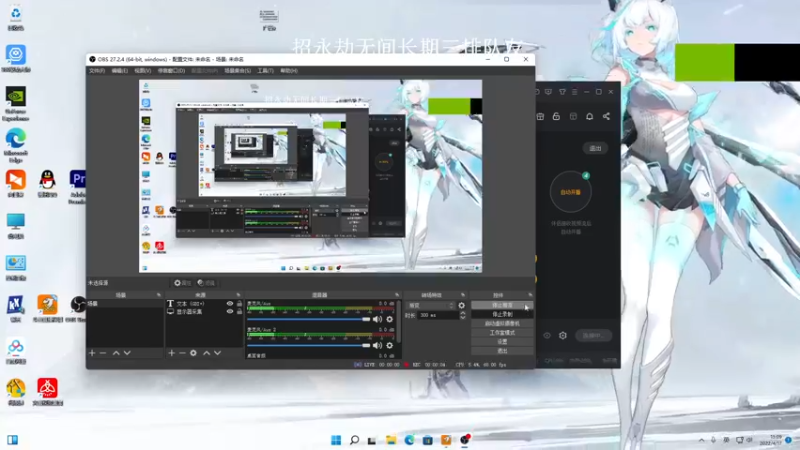Open the gear settings at the side window bottom
Image resolution: width=800 pixels, height=450 pixels.
[563, 336]
